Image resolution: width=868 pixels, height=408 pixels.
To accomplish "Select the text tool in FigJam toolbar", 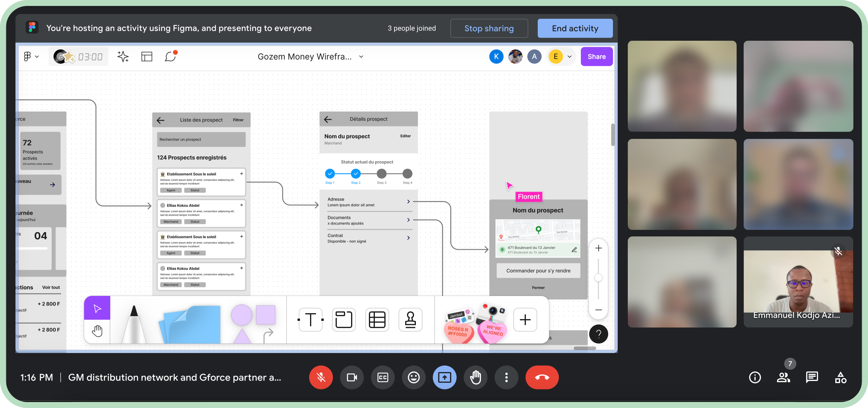I will 310,319.
